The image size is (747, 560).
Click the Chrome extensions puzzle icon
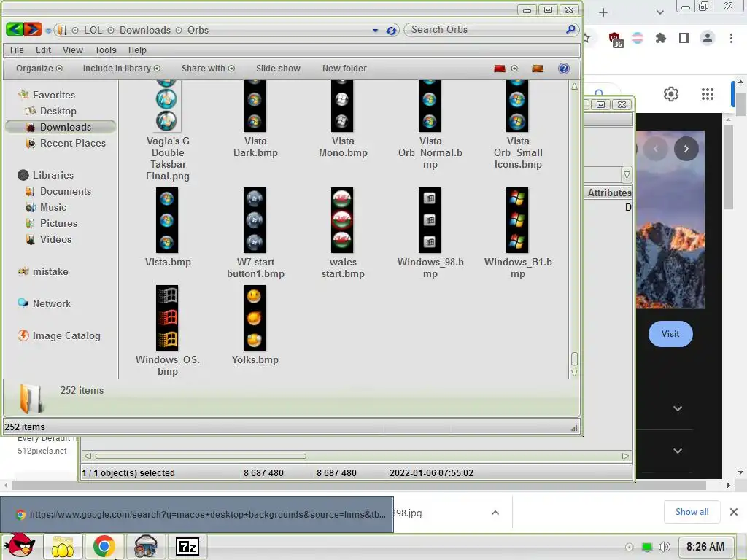660,38
